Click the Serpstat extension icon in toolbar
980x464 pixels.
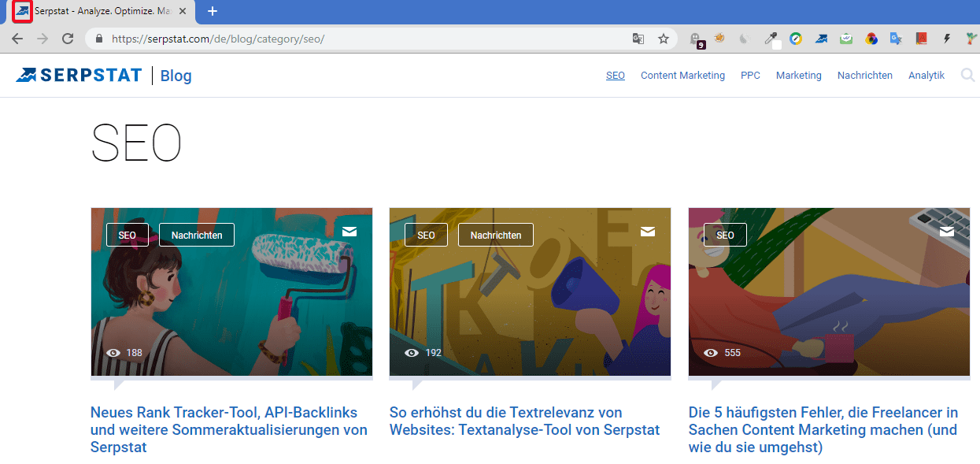click(x=821, y=39)
